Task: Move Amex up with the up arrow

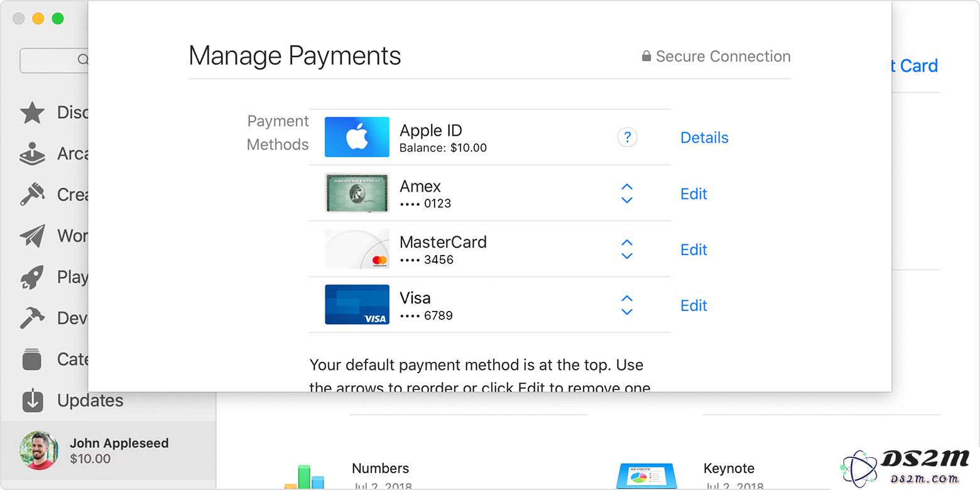Action: tap(626, 187)
